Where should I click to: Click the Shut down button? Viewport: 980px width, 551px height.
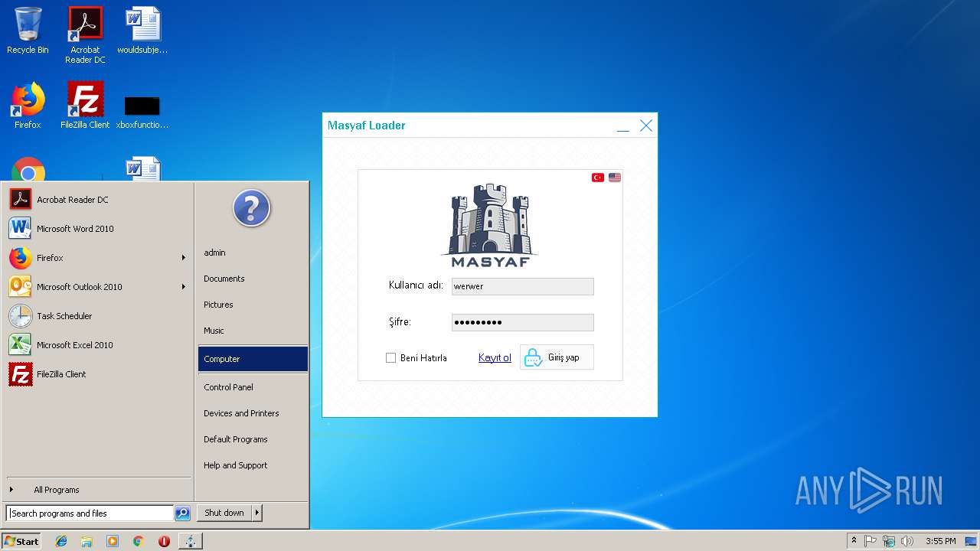[x=224, y=513]
